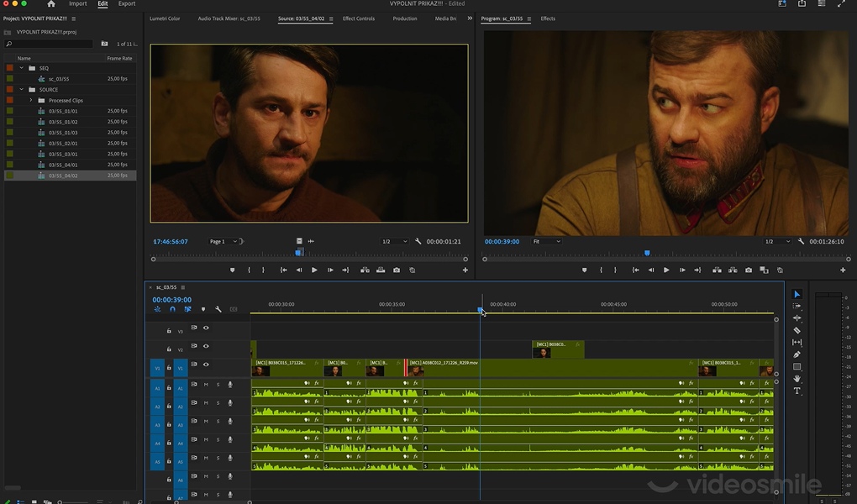Step forward one frame in Program monitor
This screenshot has width=857, height=504.
tap(682, 270)
